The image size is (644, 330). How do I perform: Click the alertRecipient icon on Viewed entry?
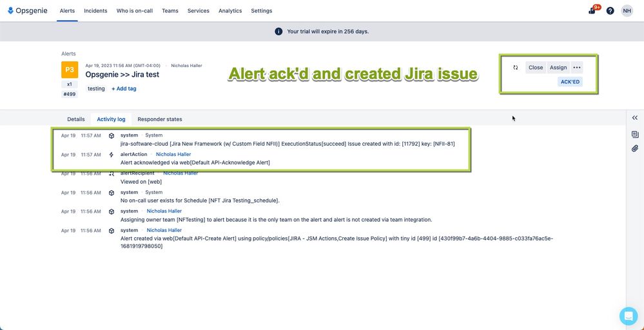click(112, 173)
